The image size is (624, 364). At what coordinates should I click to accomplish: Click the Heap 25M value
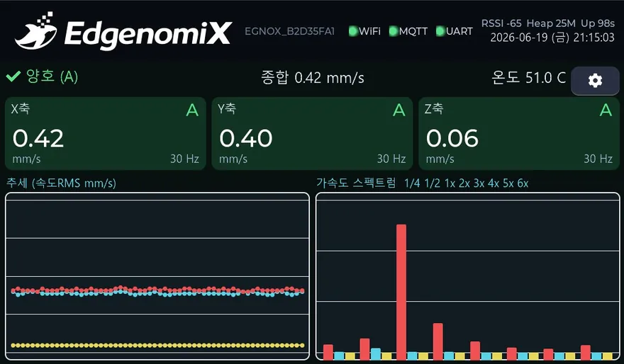(x=551, y=23)
